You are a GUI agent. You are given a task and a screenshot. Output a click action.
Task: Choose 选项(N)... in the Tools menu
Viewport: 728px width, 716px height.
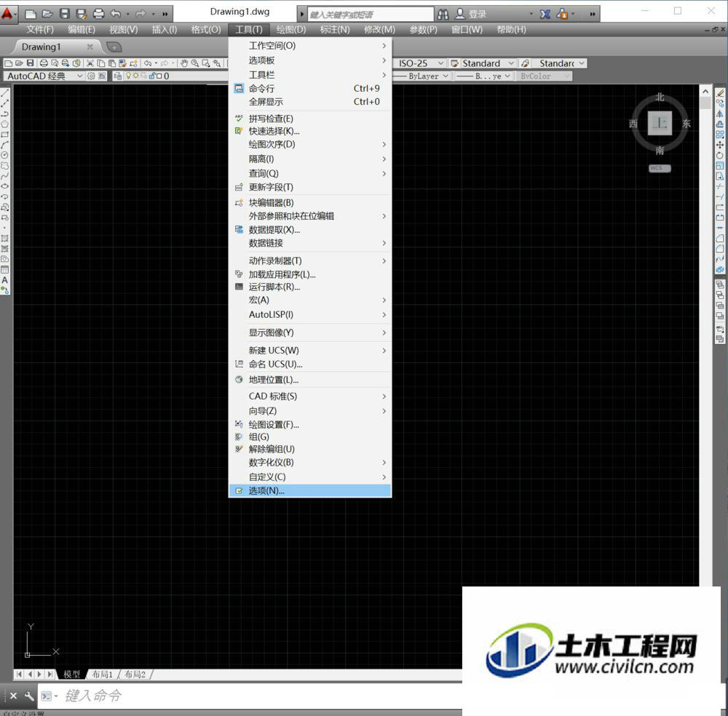click(310, 490)
